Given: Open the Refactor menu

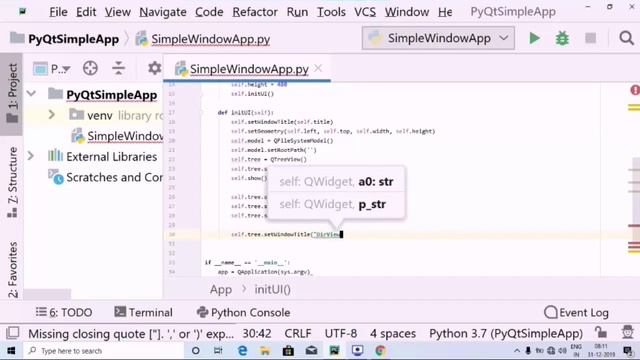Looking at the screenshot, I should [255, 12].
